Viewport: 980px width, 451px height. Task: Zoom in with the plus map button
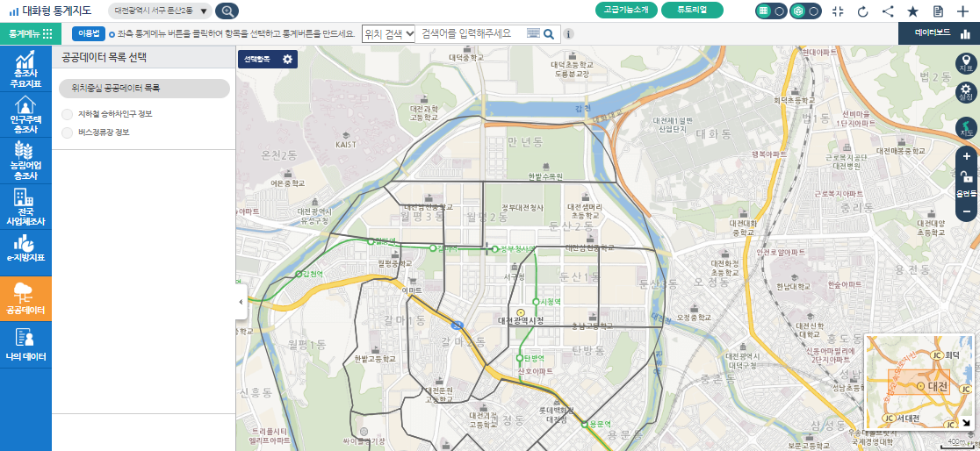(966, 156)
